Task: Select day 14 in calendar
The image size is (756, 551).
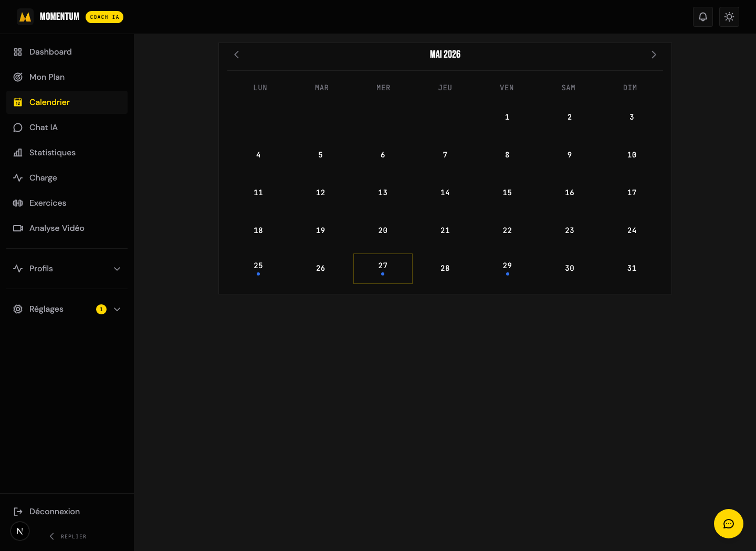Action: (x=445, y=193)
